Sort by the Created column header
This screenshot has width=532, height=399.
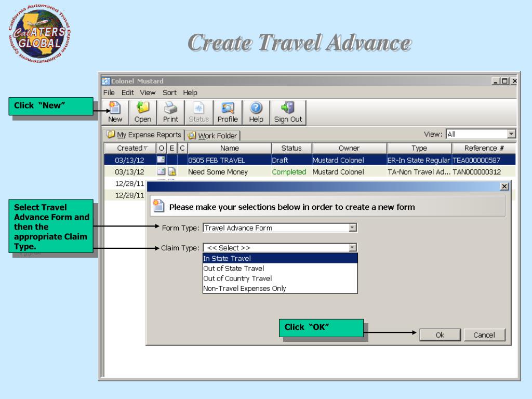[x=130, y=148]
